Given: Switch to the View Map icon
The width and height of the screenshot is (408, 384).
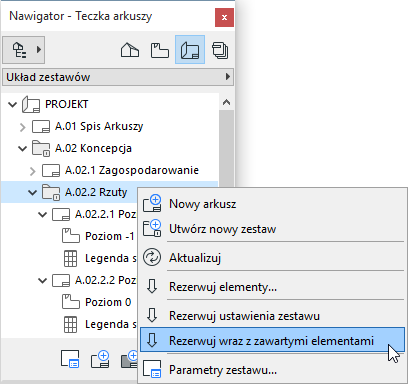Looking at the screenshot, I should [160, 50].
